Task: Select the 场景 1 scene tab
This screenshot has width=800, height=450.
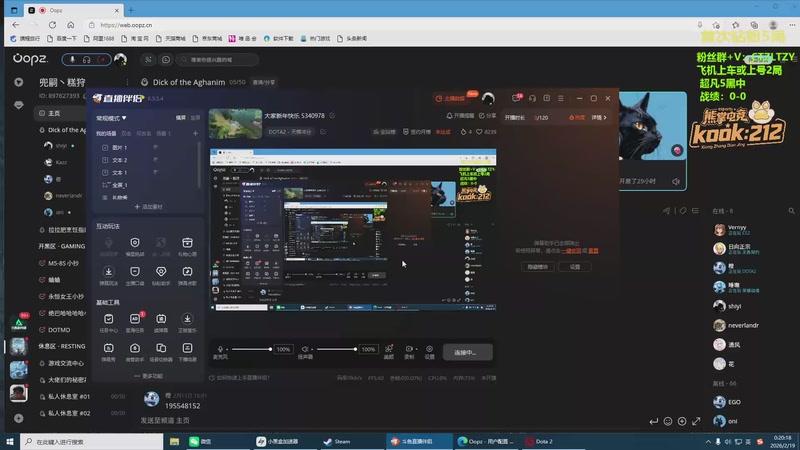Action: coord(163,134)
